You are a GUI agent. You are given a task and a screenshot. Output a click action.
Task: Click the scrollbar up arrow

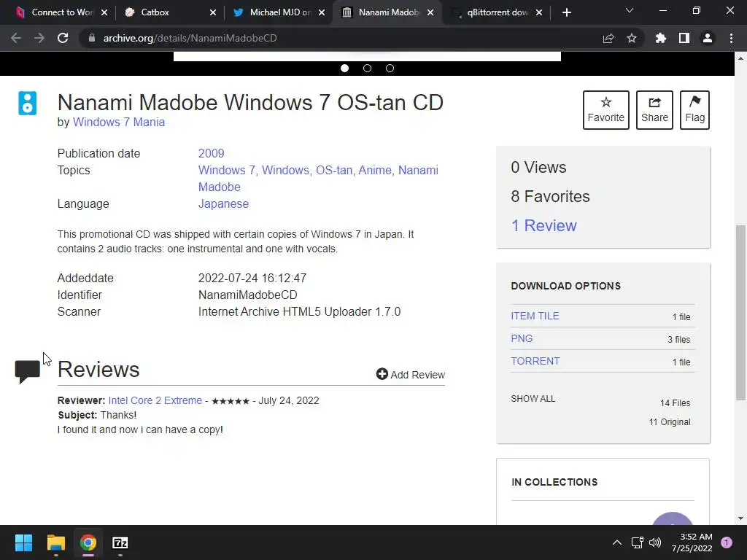(x=740, y=58)
